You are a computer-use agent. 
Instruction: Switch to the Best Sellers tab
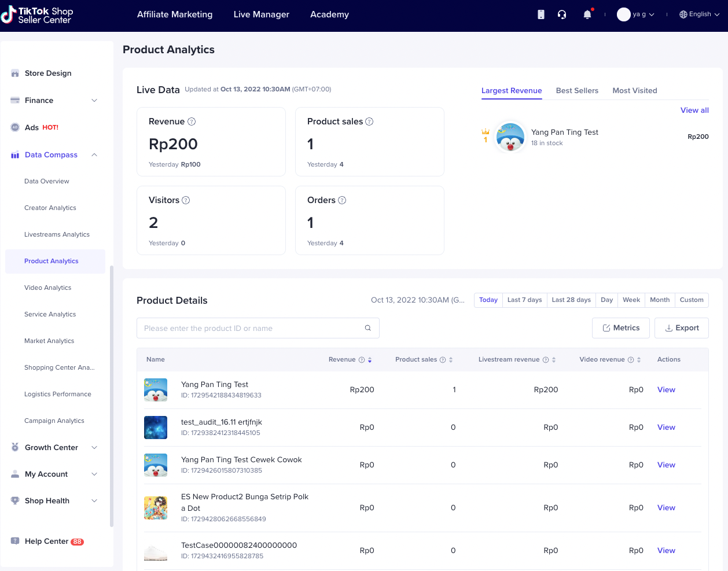coord(577,91)
